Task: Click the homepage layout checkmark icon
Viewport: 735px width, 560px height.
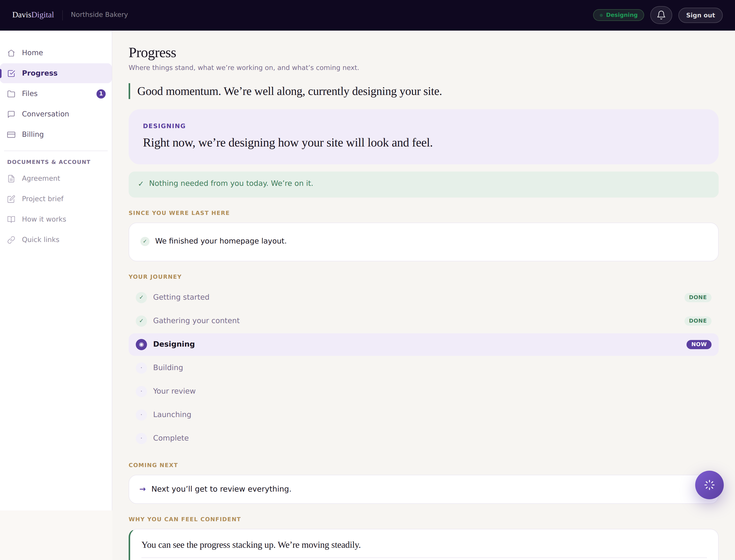Action: [145, 241]
